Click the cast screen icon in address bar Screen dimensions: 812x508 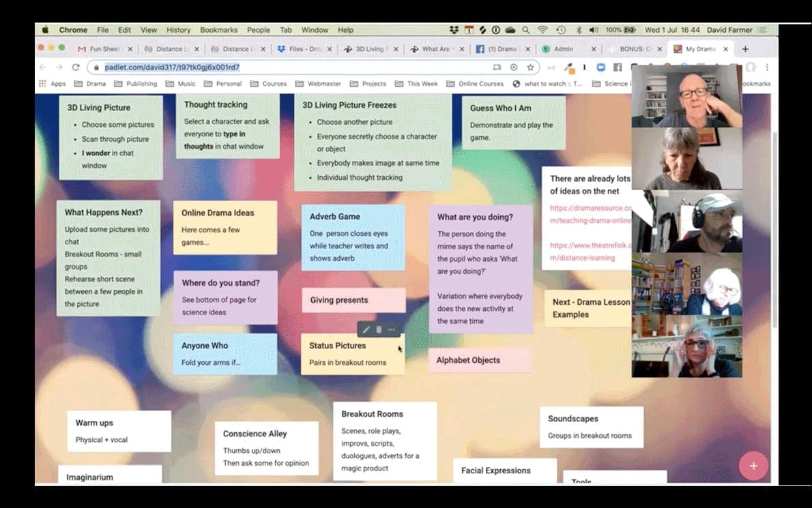497,68
